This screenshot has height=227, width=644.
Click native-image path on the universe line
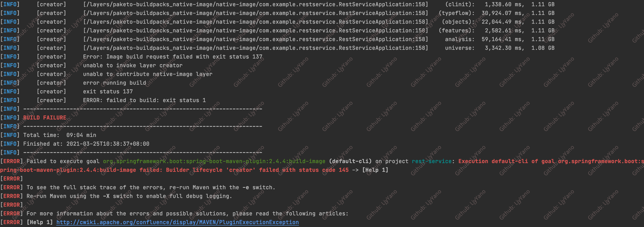coord(256,48)
